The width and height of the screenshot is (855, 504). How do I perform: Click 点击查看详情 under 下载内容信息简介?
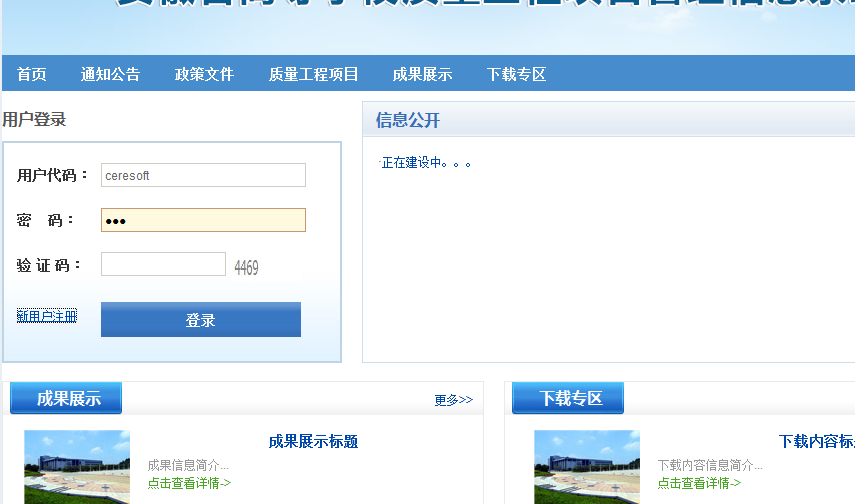pos(699,483)
